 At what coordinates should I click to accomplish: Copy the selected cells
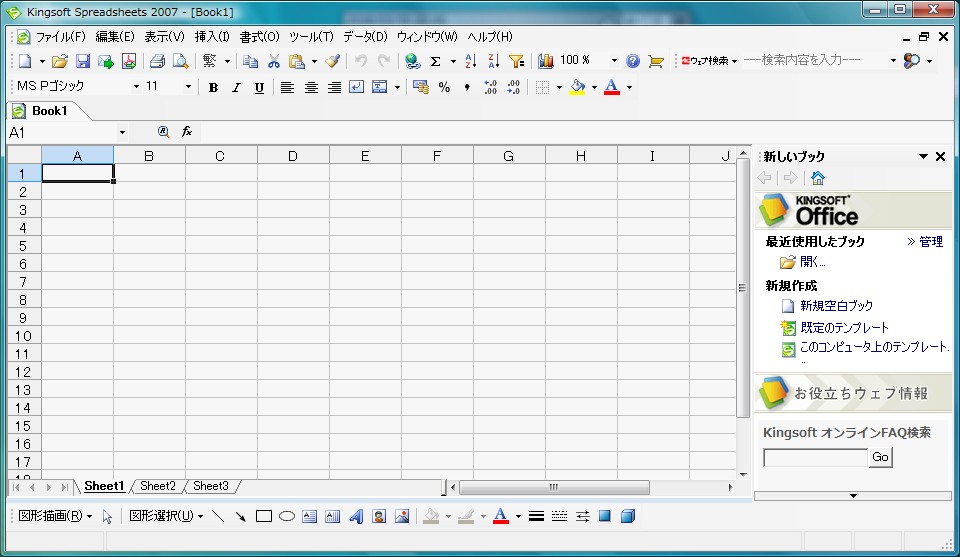click(250, 61)
